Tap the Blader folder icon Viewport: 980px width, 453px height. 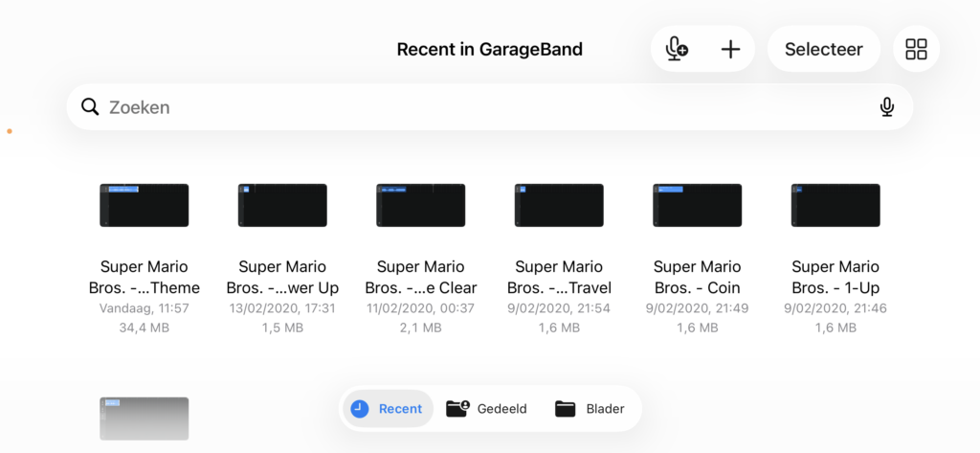click(x=566, y=409)
